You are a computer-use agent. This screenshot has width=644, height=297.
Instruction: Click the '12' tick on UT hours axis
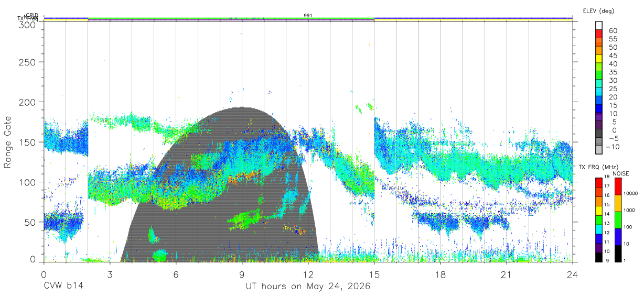point(308,274)
